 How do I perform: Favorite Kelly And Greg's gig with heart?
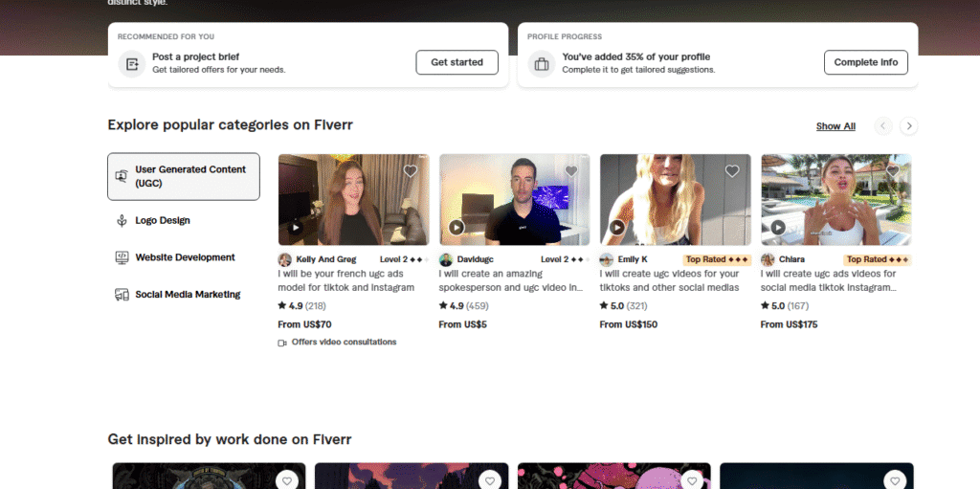pos(410,171)
